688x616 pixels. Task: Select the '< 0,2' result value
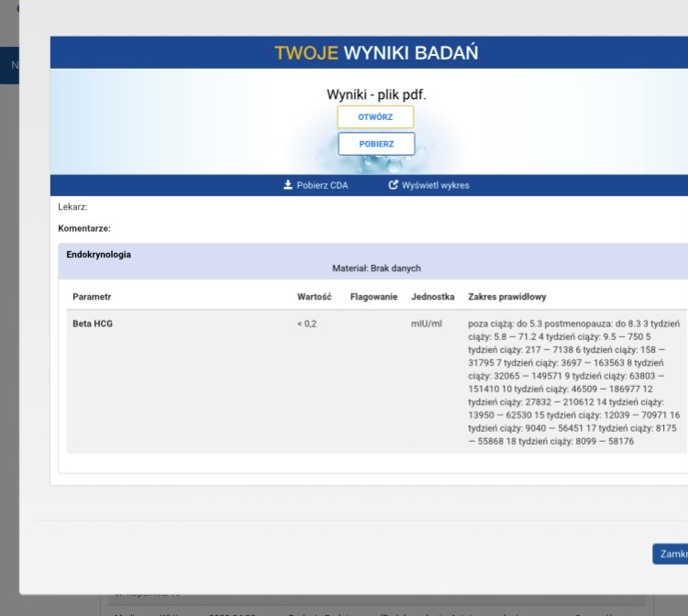click(x=306, y=324)
